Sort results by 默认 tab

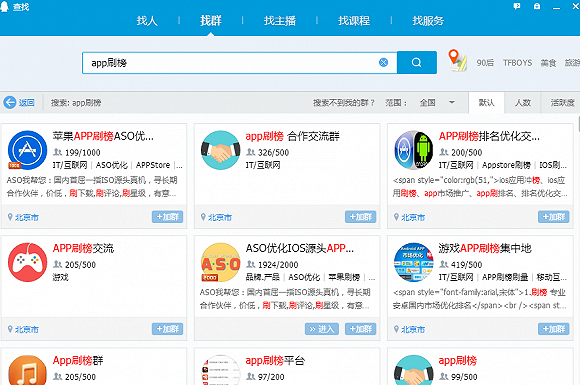(x=486, y=103)
